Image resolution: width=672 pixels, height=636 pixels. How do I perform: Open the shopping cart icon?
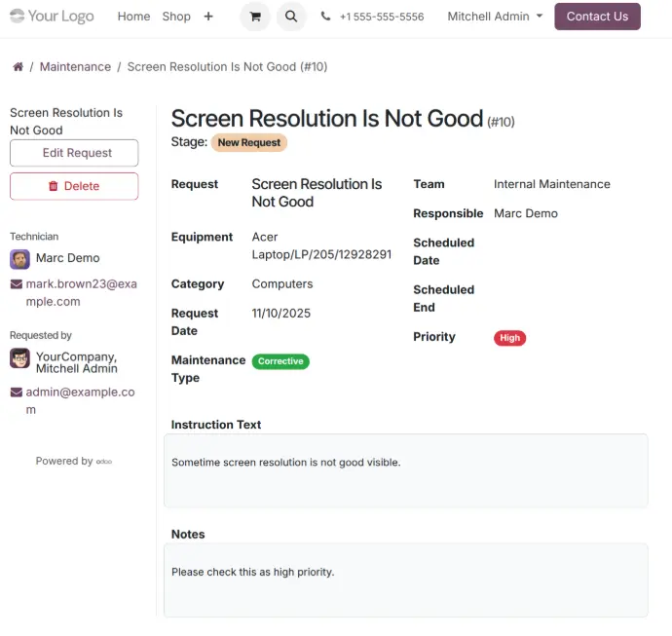[x=255, y=17]
